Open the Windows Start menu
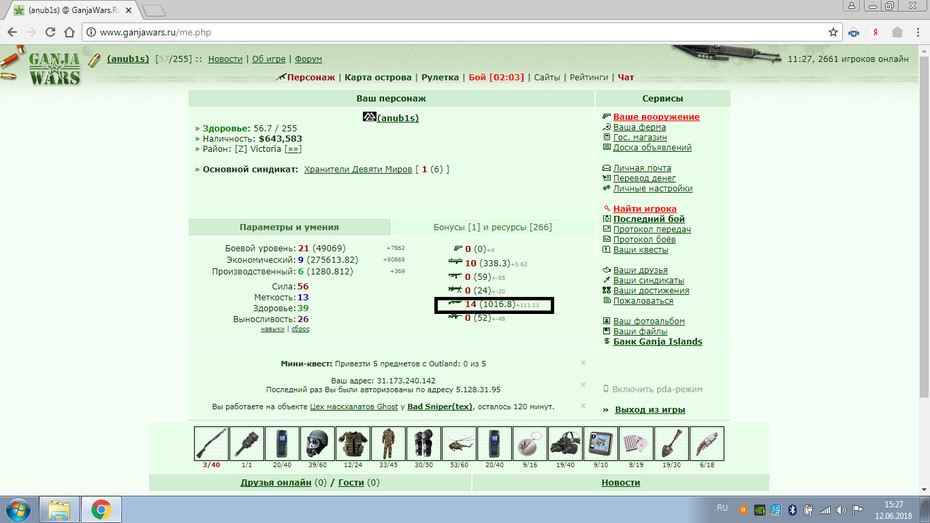 coord(18,509)
